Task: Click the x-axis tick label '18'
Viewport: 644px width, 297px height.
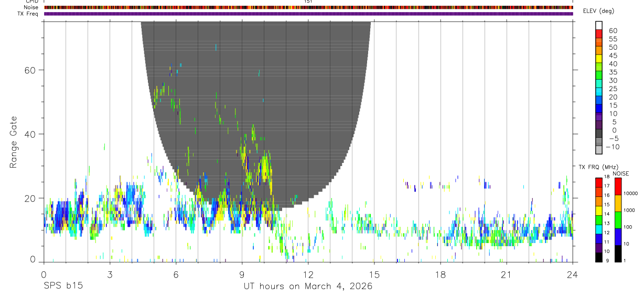Action: pos(441,275)
